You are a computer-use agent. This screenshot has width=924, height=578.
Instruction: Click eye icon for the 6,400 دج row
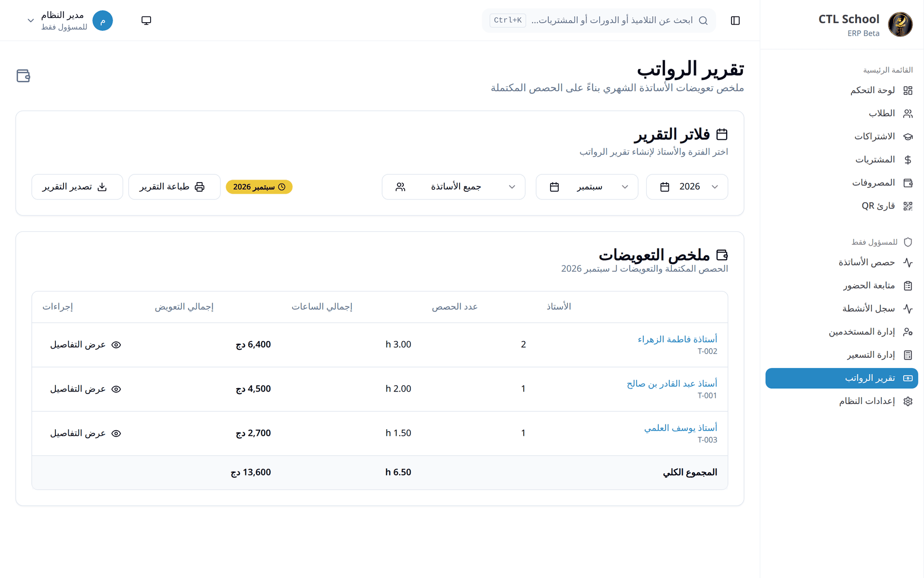116,345
